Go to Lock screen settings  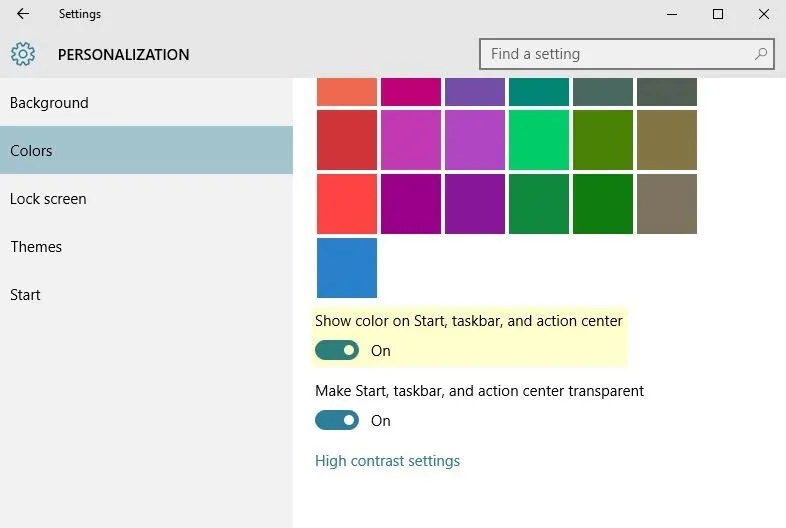[48, 199]
